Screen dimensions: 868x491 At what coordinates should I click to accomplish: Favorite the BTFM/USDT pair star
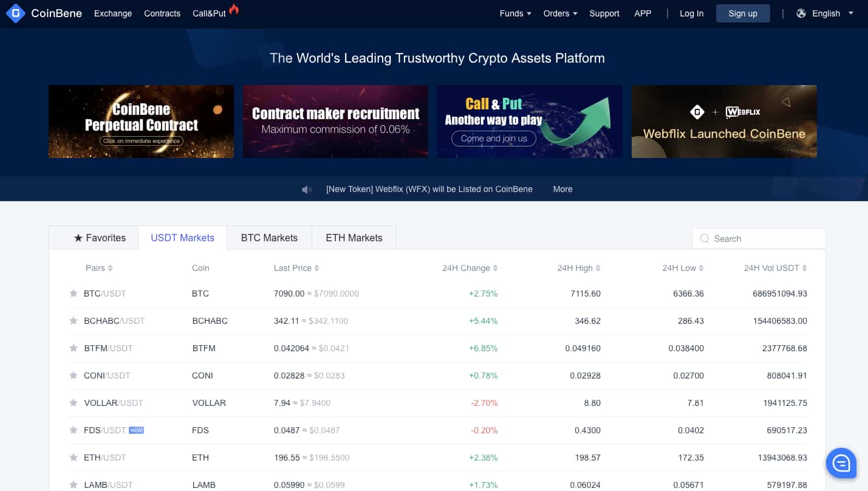pos(73,348)
